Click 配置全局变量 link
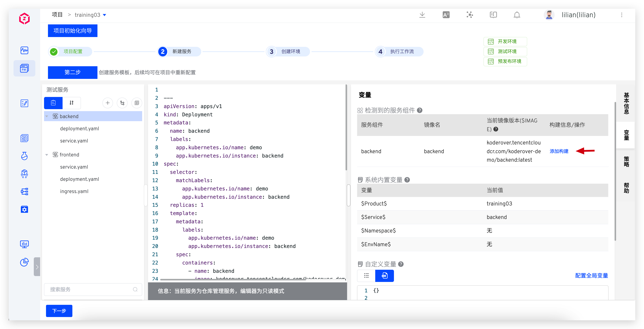Image resolution: width=644 pixels, height=329 pixels. (591, 276)
